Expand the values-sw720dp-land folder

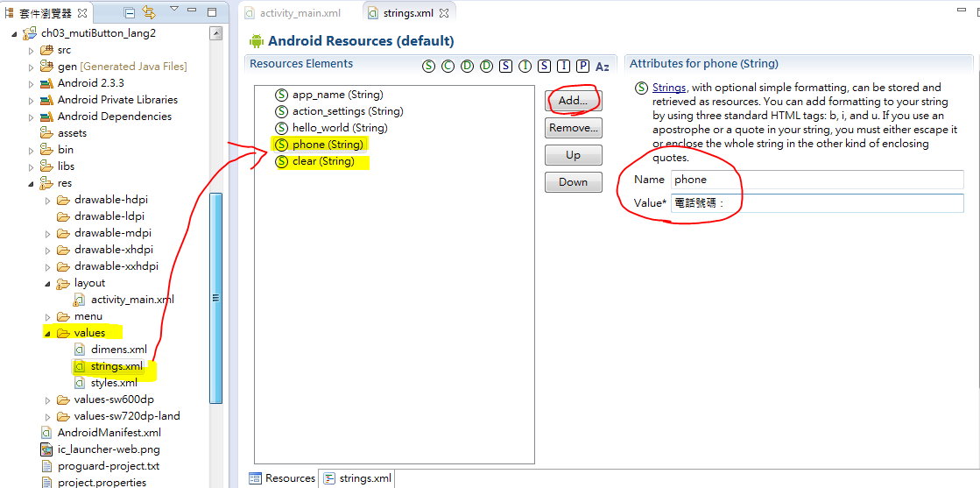(x=47, y=417)
